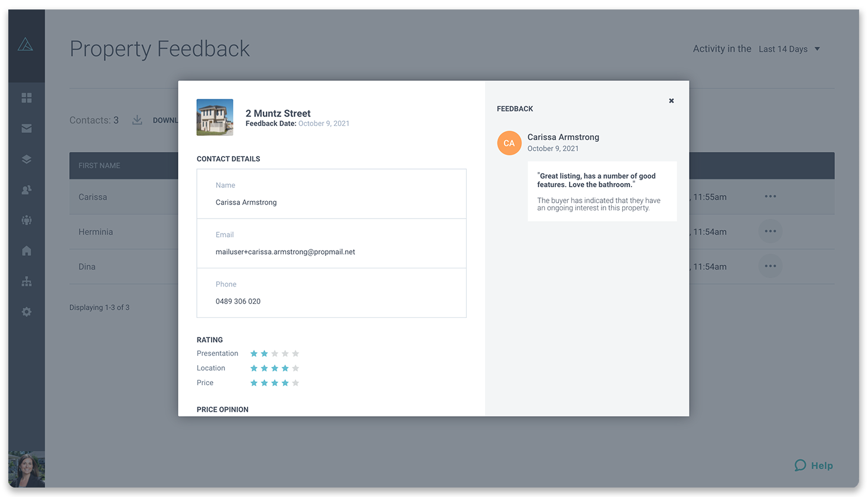Click Carissa Armstrong's email address link
Viewport: 868px width, 497px height.
[285, 251]
